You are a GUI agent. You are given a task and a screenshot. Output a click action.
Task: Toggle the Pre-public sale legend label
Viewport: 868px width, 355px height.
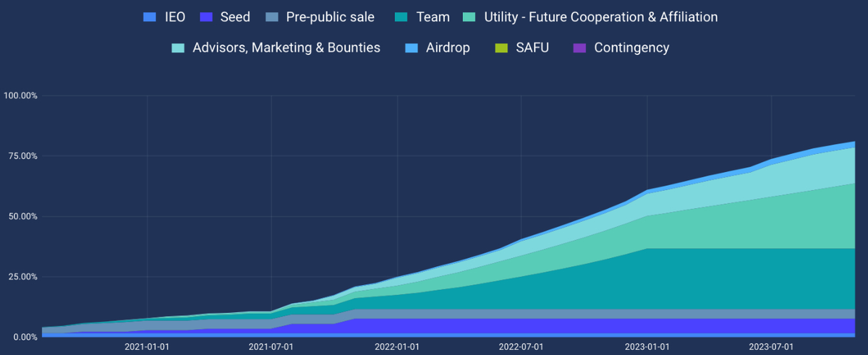coord(331,17)
